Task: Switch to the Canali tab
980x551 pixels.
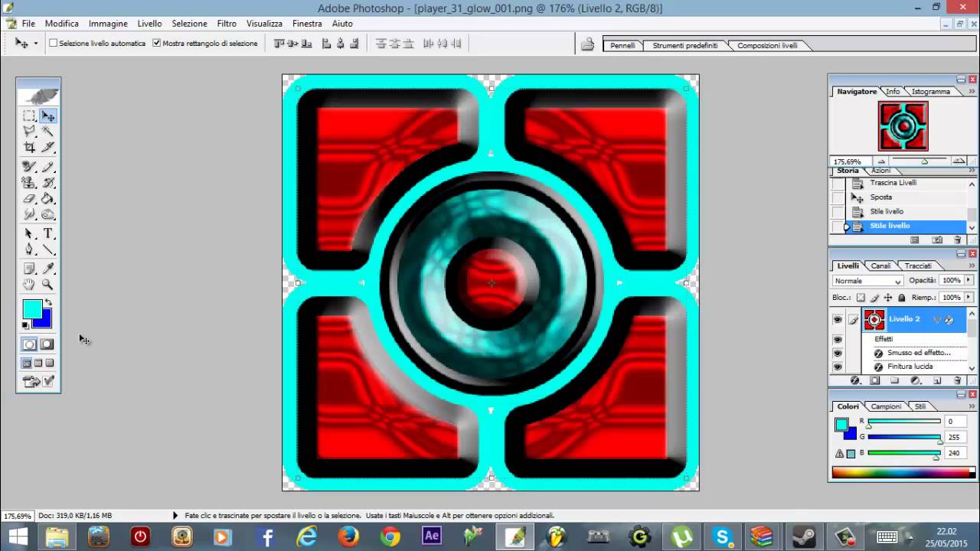Action: tap(880, 266)
